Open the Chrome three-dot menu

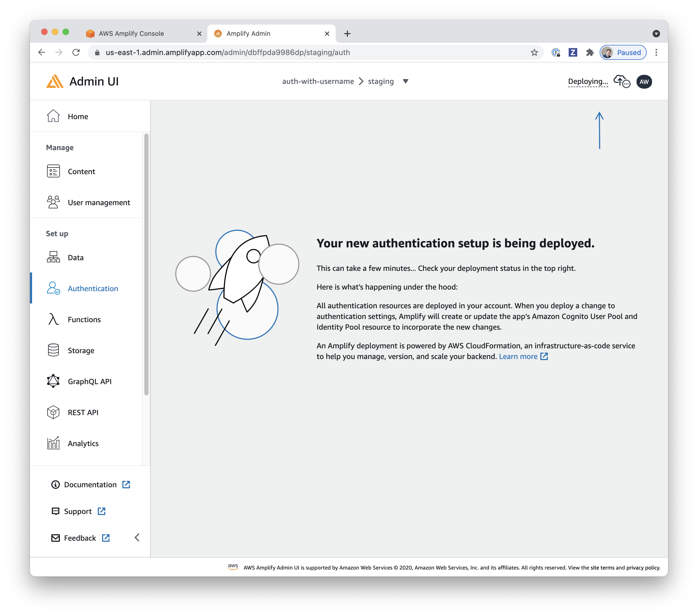[656, 52]
